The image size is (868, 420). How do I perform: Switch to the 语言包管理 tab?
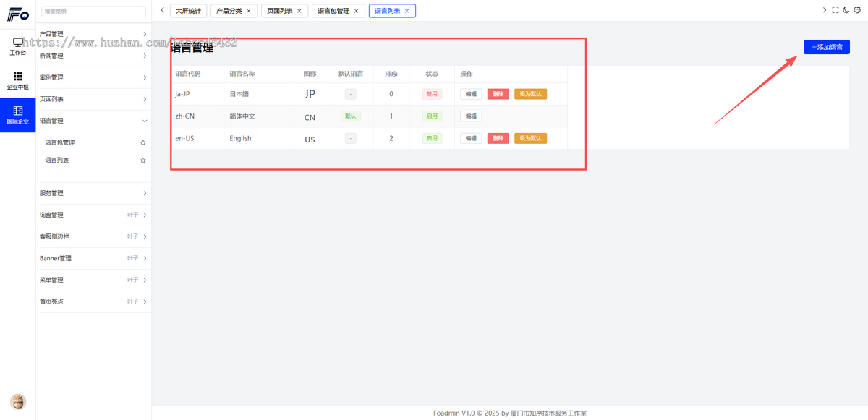(x=333, y=11)
